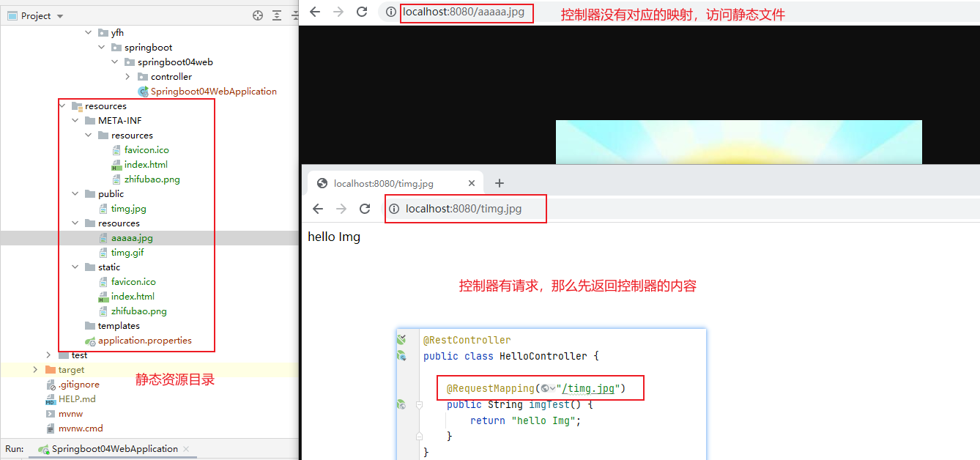The height and width of the screenshot is (460, 980).
Task: Click the displayed aaaaa.jpg image in browser
Action: [x=738, y=142]
